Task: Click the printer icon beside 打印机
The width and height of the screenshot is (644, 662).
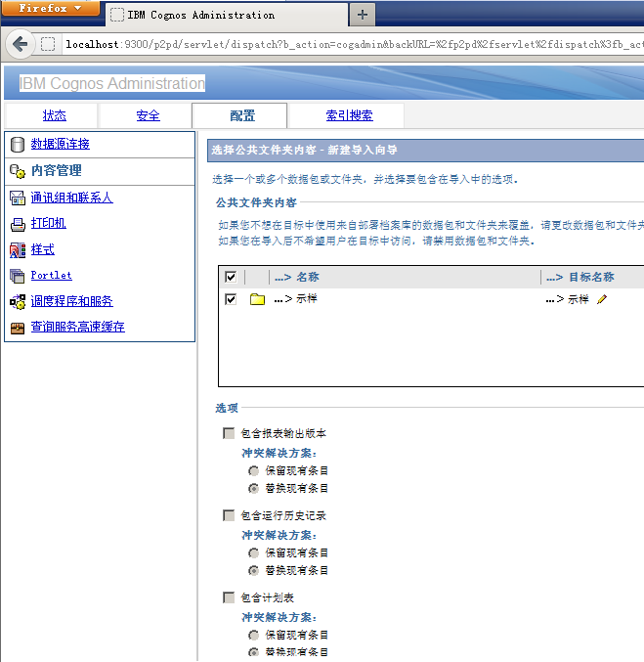Action: (18, 224)
